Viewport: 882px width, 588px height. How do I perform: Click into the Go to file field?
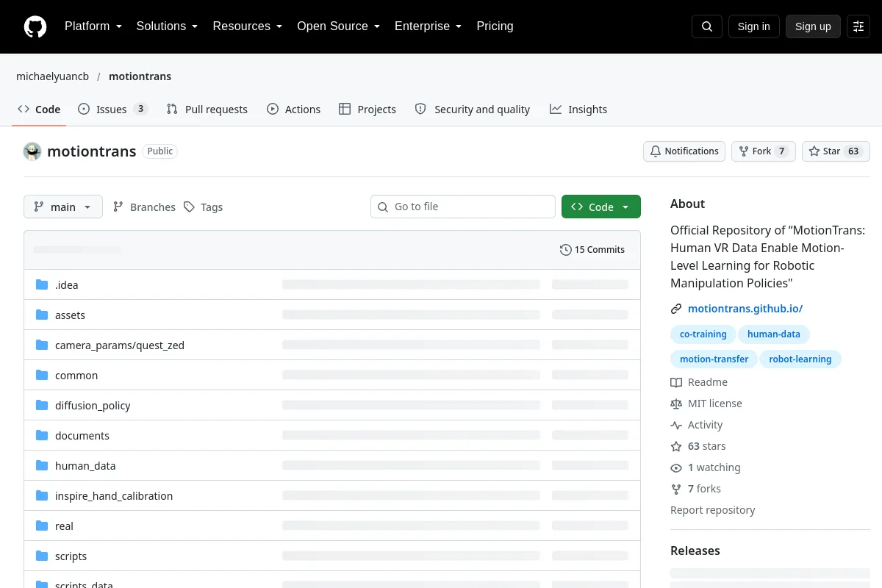(x=463, y=207)
